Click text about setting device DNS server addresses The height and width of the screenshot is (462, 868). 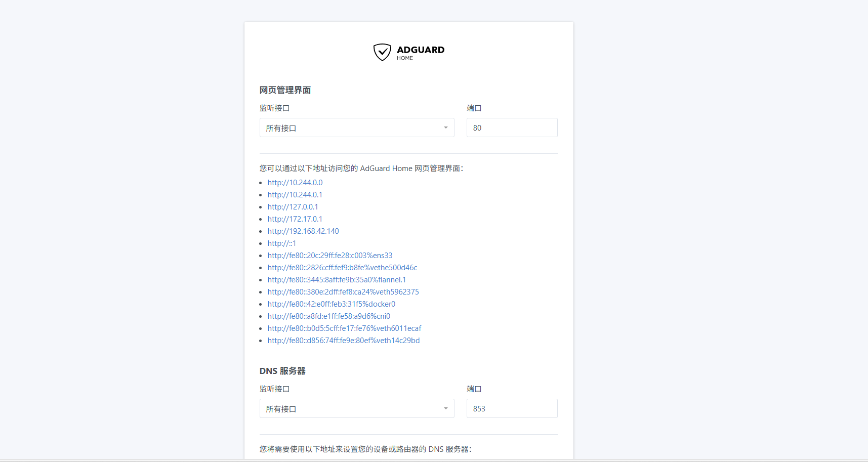(365, 449)
